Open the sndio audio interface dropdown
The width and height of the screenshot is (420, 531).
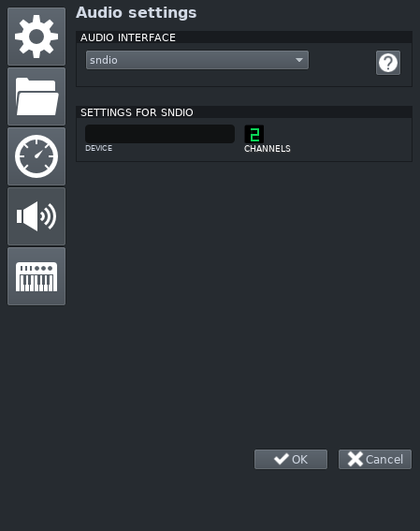pyautogui.click(x=197, y=60)
